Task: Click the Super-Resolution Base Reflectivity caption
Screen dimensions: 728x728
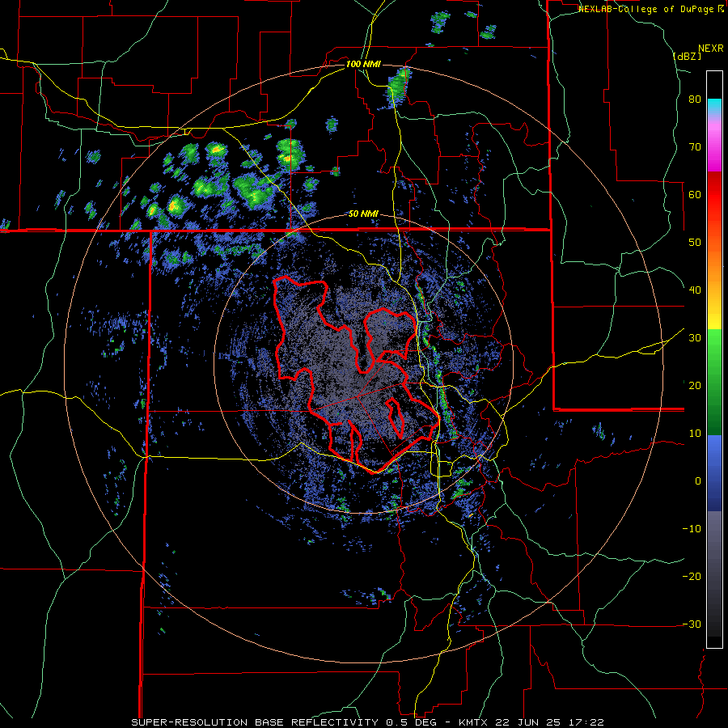Action: (367, 722)
